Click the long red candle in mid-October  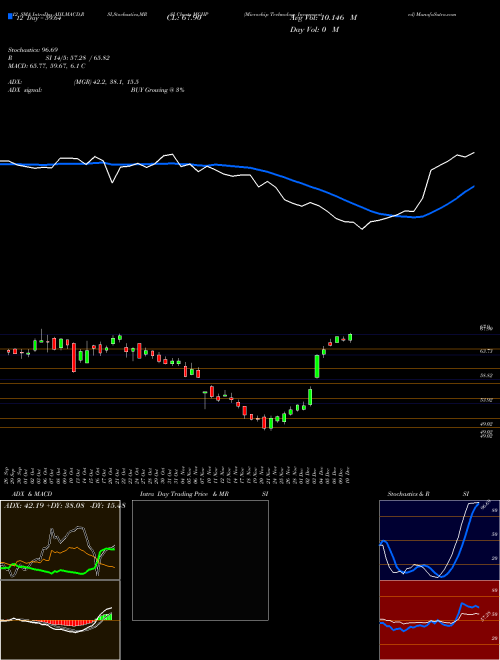click(x=74, y=357)
